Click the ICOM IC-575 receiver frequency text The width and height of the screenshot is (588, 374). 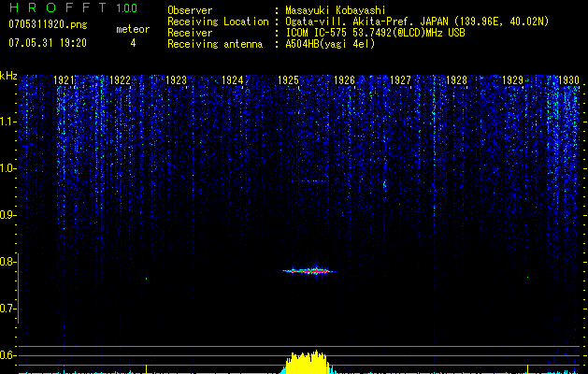click(375, 33)
